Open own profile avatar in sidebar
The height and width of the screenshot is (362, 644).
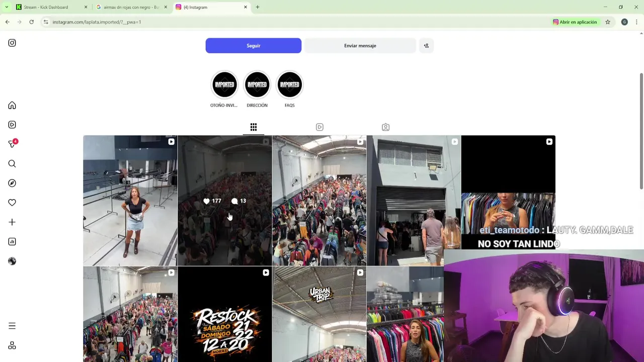point(12,261)
